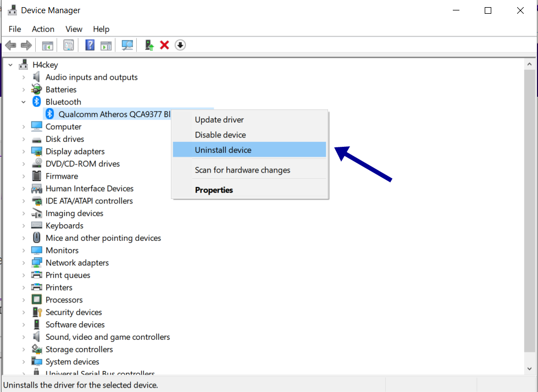Click the Disable device toolbar icon
Screen dimensions: 538x392
coord(180,45)
